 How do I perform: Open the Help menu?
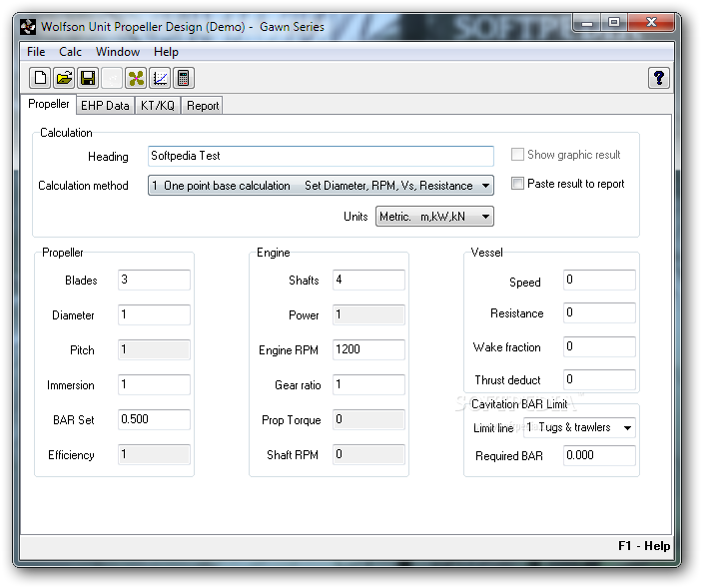click(x=166, y=52)
